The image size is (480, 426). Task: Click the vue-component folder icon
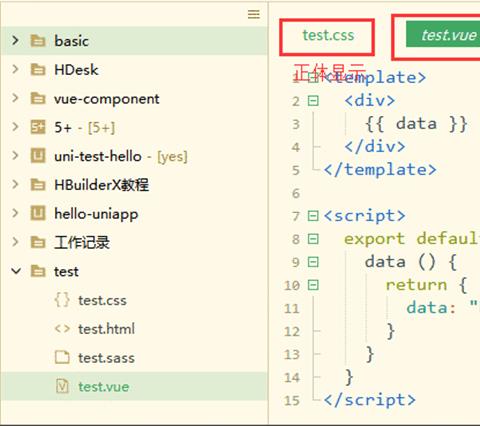coord(38,98)
